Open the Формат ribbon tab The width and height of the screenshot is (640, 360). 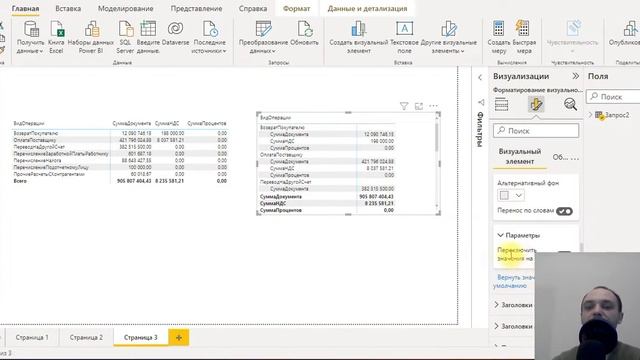pyautogui.click(x=296, y=9)
